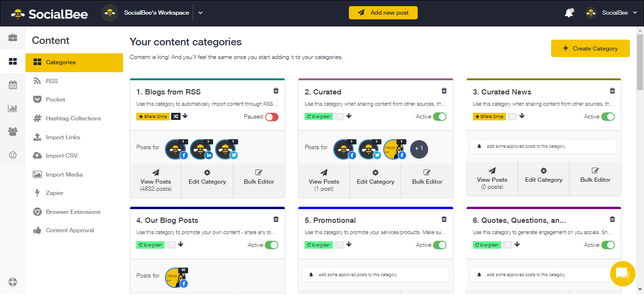Viewport: 644px width, 295px height.
Task: Delete the Quotes, Questions category
Action: 612,219
